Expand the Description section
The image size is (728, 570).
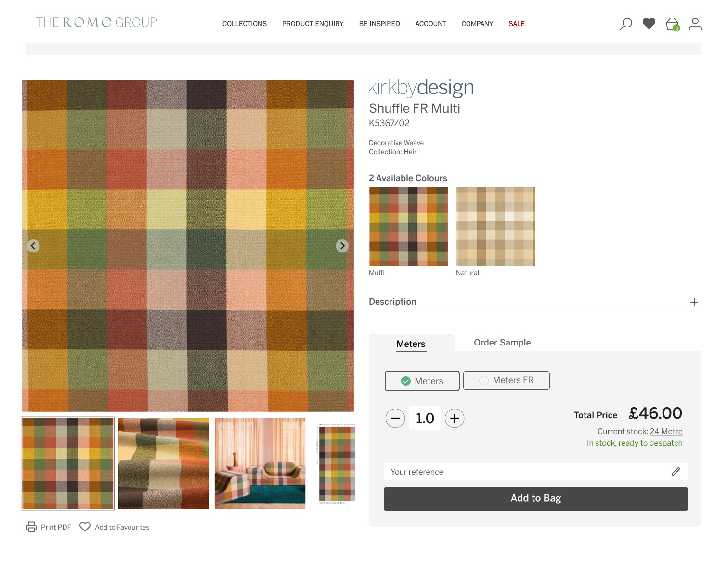(x=534, y=302)
